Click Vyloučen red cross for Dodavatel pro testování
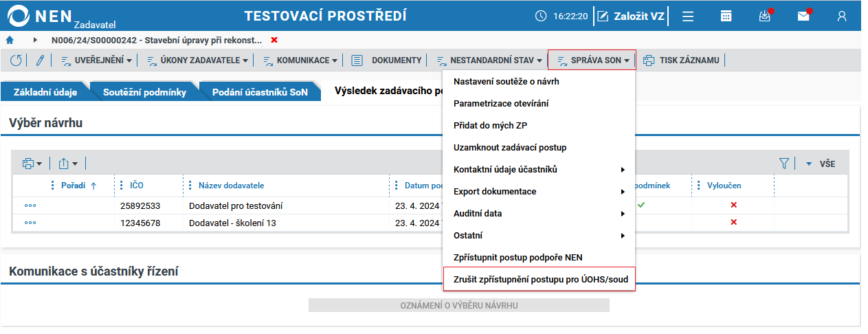The width and height of the screenshot is (868, 334). pyautogui.click(x=733, y=205)
